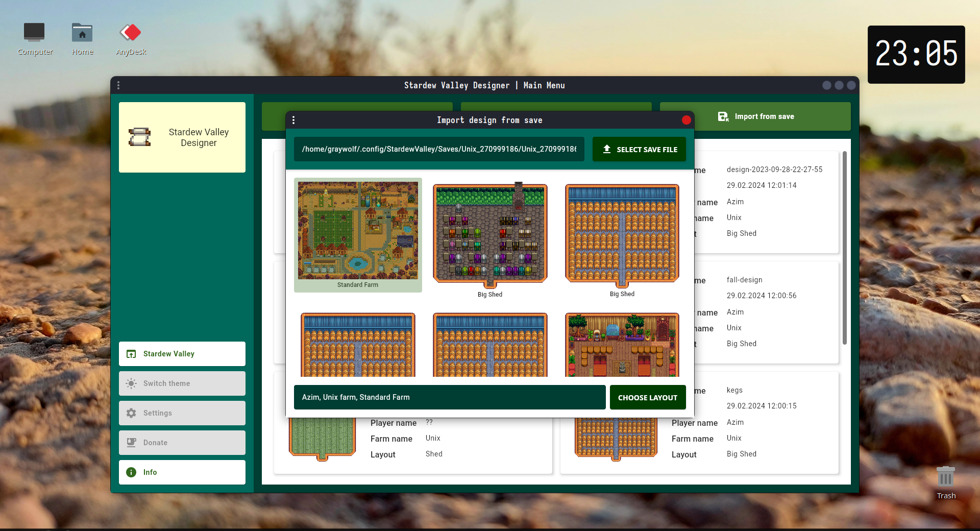Viewport: 980px width, 531px height.
Task: Select the Big Shed with colored kegs thumbnail
Action: (x=490, y=235)
